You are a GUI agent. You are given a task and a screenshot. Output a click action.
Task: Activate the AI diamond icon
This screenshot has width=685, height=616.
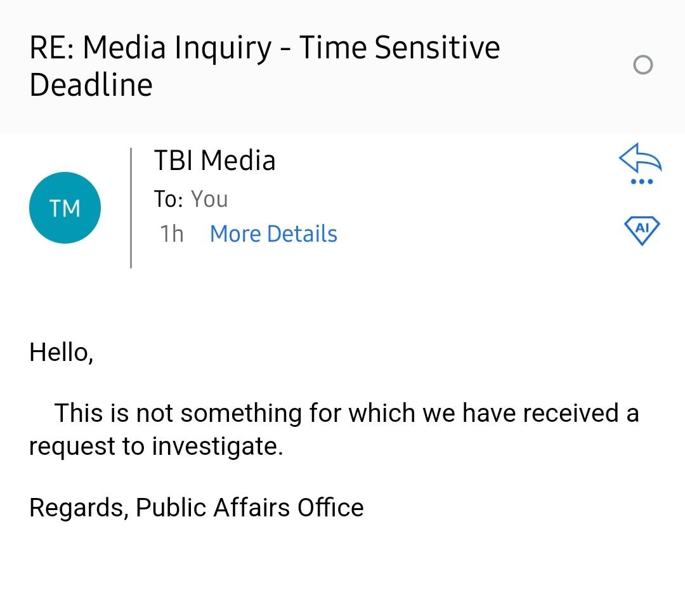pyautogui.click(x=642, y=230)
